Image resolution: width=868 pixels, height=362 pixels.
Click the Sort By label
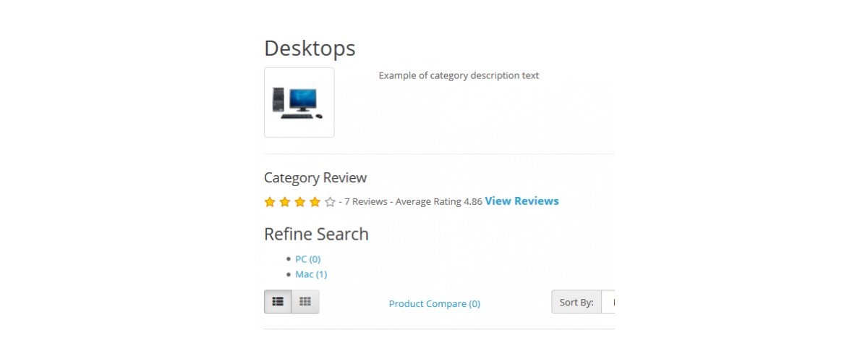tap(576, 302)
